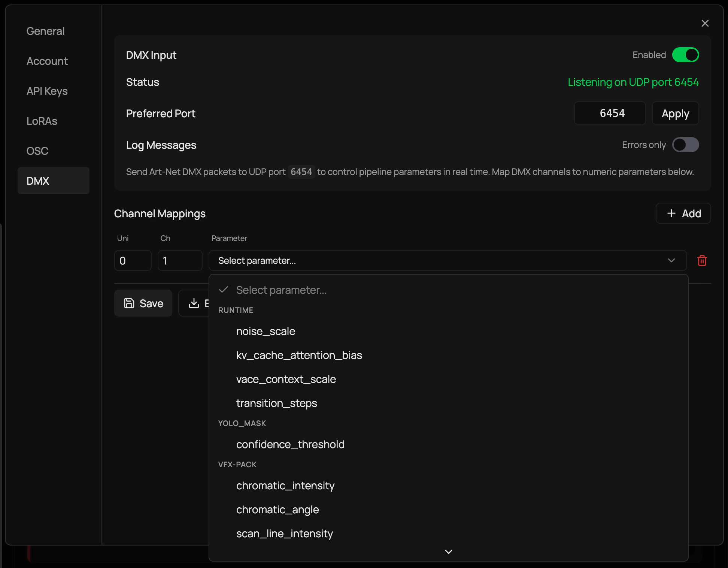Switch to the OSC settings section
This screenshot has height=568, width=728.
pos(37,151)
